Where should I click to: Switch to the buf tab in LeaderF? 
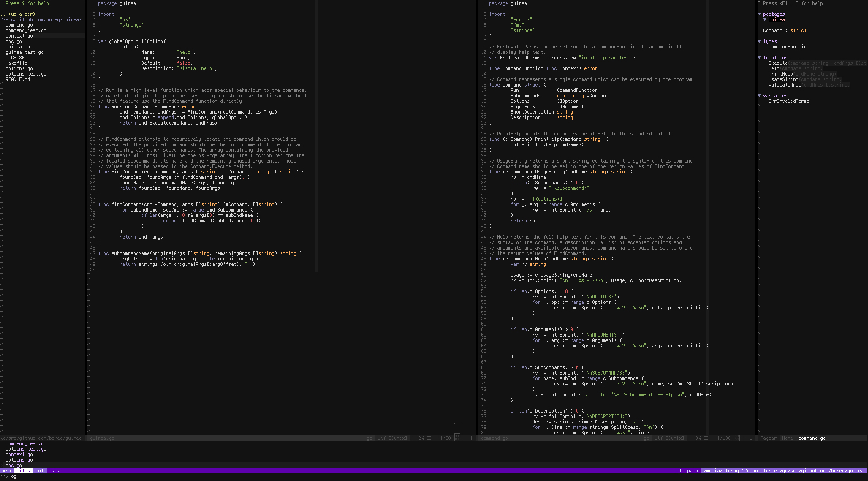pyautogui.click(x=39, y=471)
